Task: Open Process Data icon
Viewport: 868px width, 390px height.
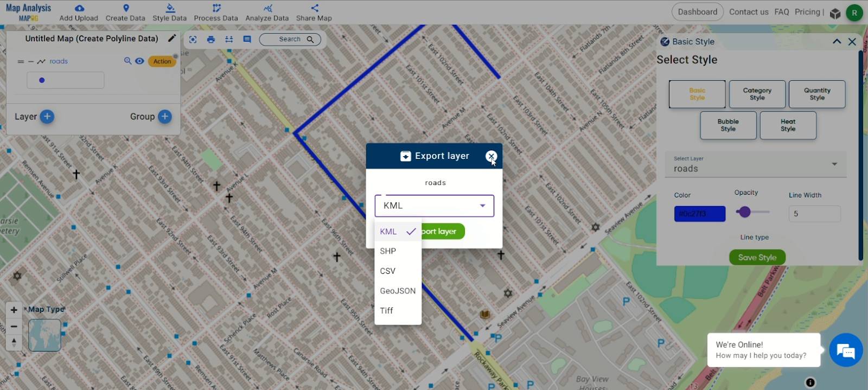Action: point(216,8)
